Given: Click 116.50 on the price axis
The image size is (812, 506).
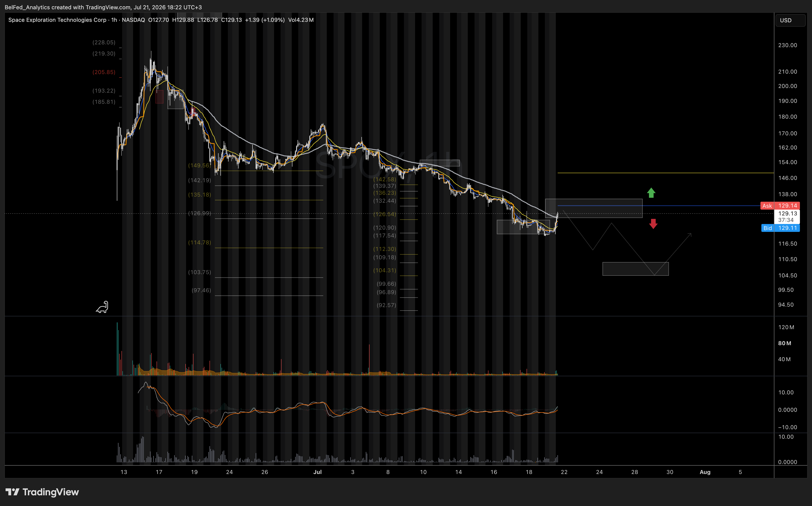Looking at the screenshot, I should click(788, 244).
